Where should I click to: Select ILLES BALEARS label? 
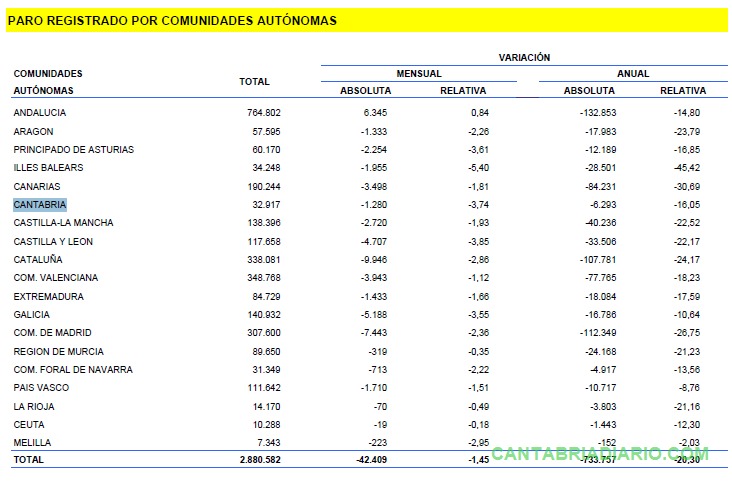[x=48, y=168]
